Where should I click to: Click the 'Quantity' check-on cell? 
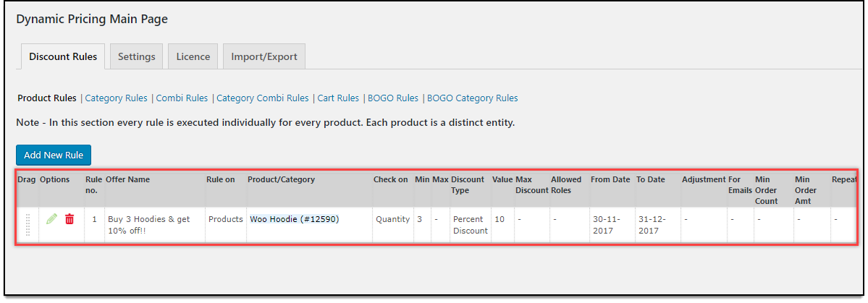[393, 219]
